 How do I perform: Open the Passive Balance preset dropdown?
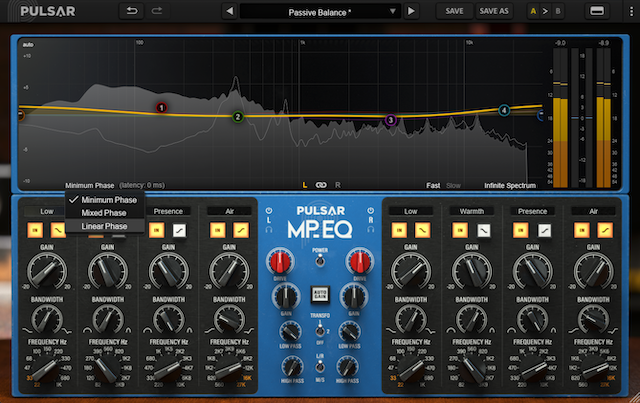point(320,11)
